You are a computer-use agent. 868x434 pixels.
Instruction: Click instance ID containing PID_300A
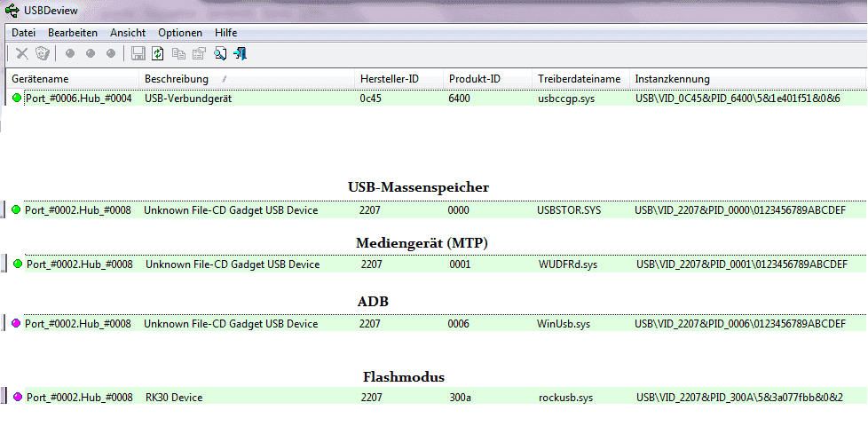[x=739, y=398]
